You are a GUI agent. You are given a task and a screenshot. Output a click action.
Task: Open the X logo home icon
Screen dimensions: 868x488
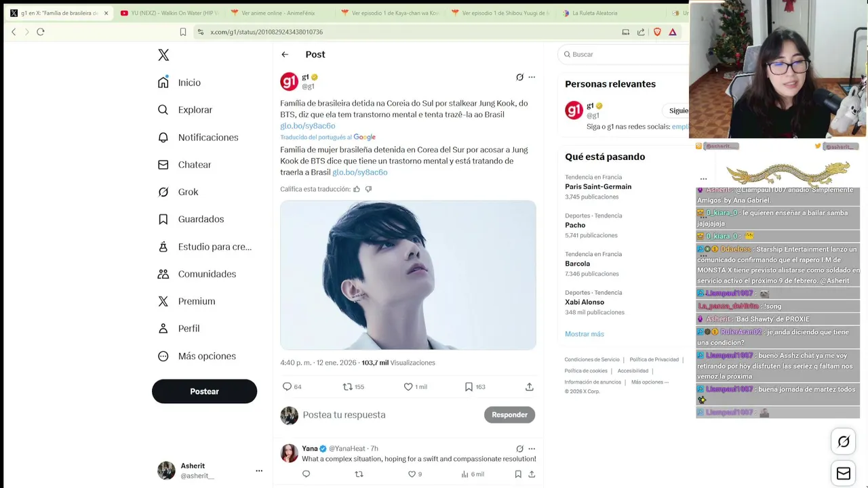tap(163, 55)
